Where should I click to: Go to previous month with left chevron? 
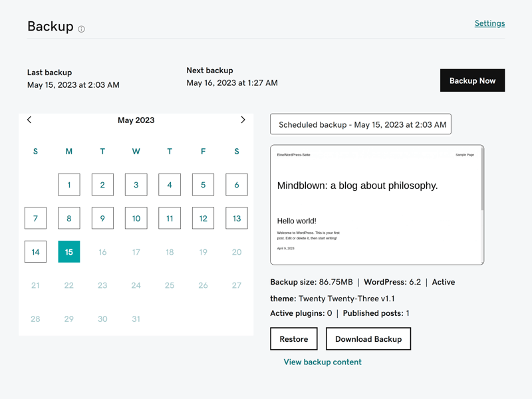pos(29,120)
